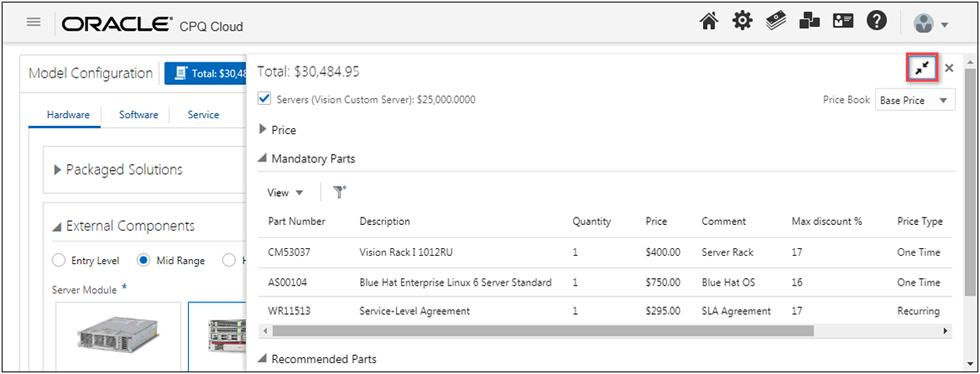Click the money bills icon in header
The width and height of the screenshot is (980, 374).
tap(776, 22)
